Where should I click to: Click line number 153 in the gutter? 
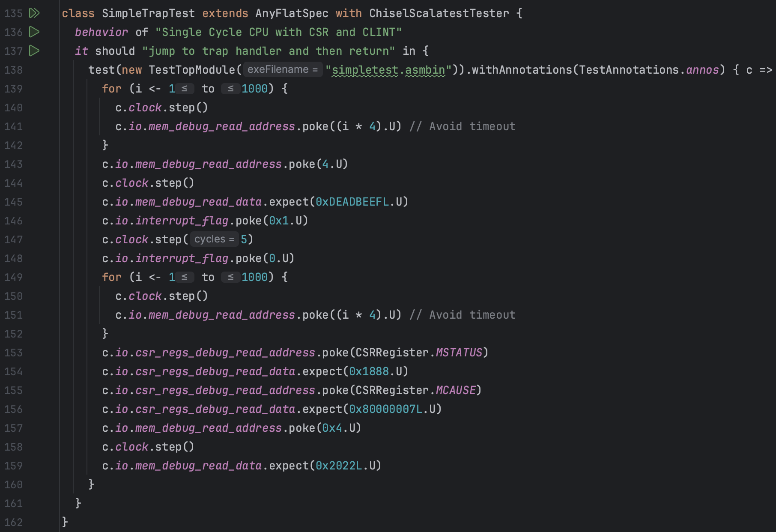pyautogui.click(x=13, y=353)
